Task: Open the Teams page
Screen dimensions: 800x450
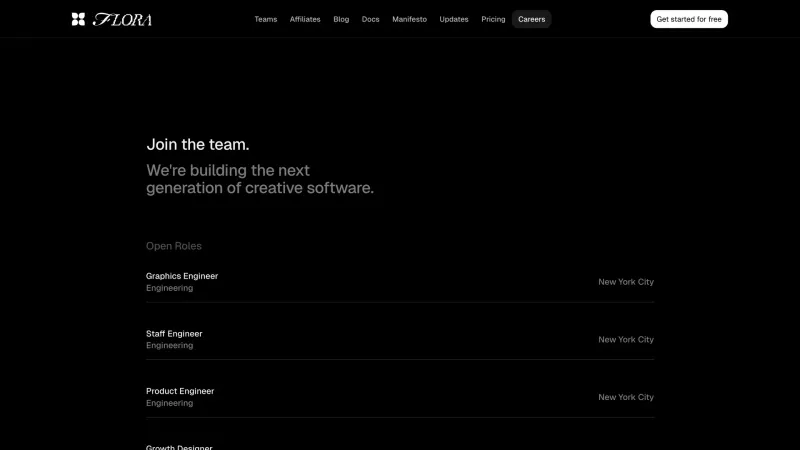Action: [266, 19]
